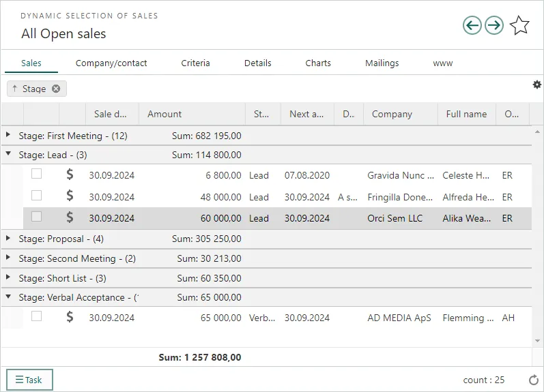
Task: Click the vertical scrollbar up arrow
Action: (x=537, y=132)
